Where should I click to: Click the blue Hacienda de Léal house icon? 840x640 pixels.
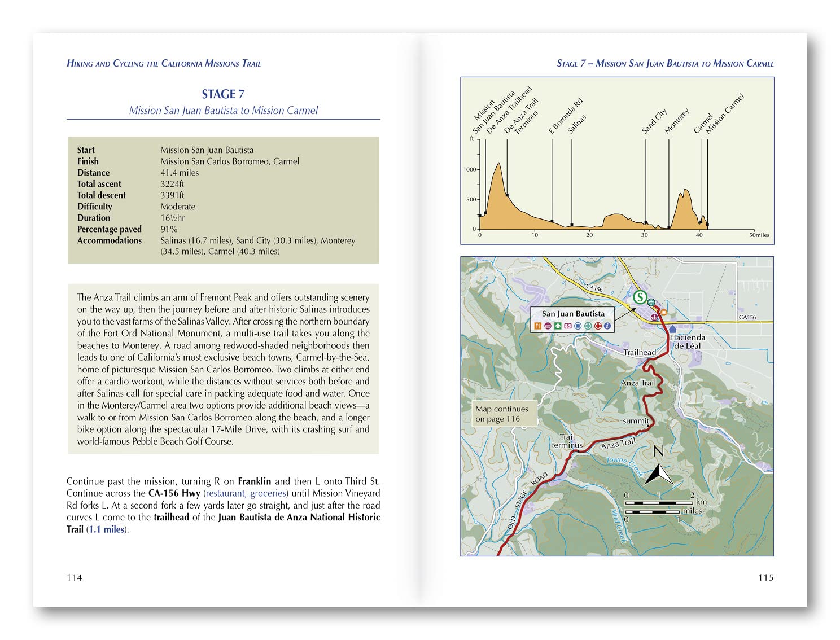(x=672, y=328)
